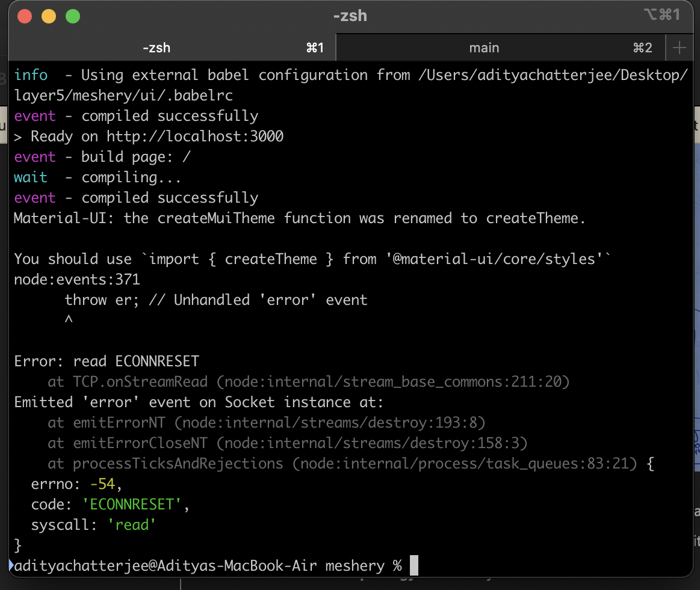The height and width of the screenshot is (590, 700).
Task: Switch to the "main" terminal tab
Action: [x=485, y=48]
